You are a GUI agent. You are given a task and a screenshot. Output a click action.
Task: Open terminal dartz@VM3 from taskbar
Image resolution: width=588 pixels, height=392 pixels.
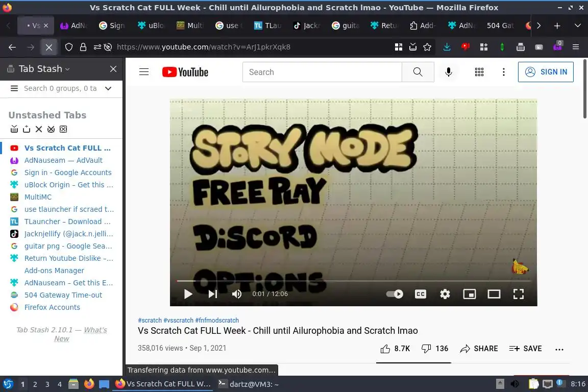click(x=249, y=384)
